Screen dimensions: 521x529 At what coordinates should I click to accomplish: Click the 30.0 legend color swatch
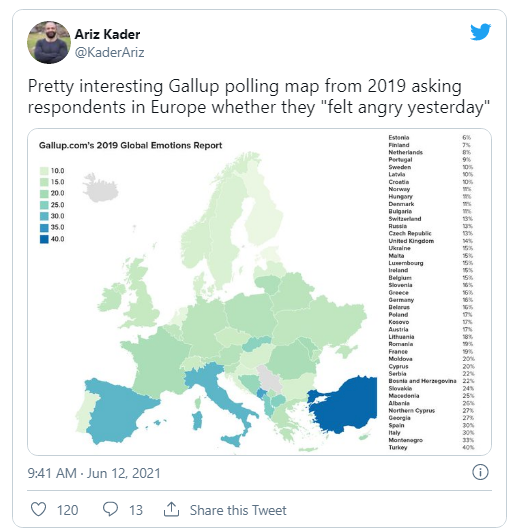44,216
